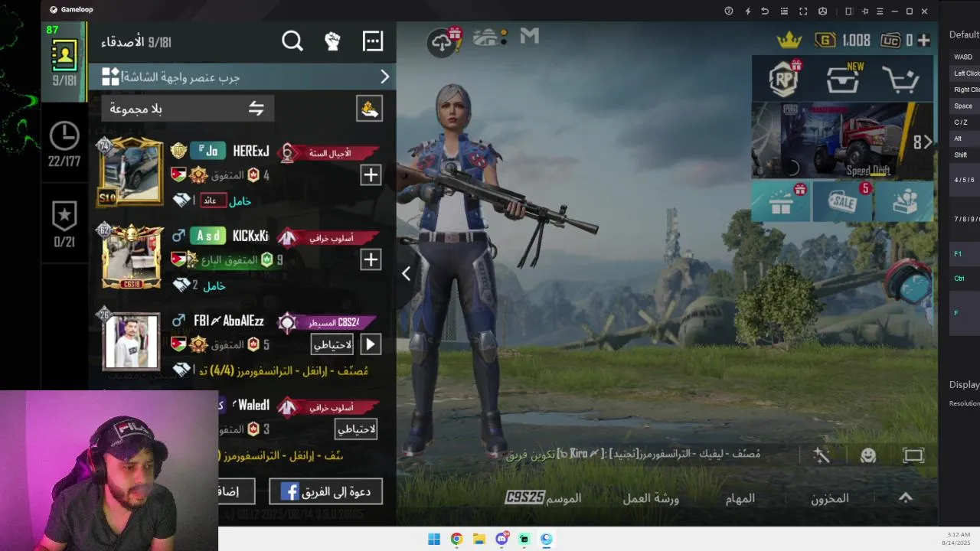980x551 pixels.
Task: Open the المهام missions tab
Action: (740, 498)
